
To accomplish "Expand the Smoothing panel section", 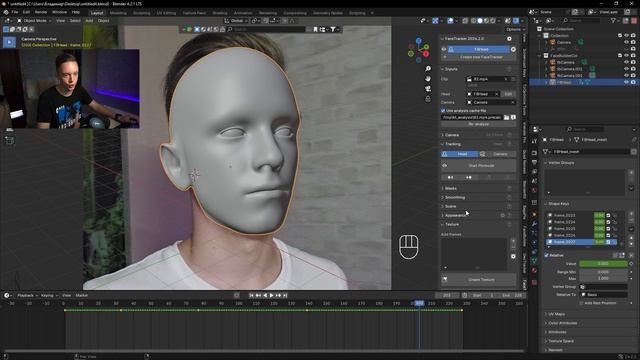I will (455, 197).
